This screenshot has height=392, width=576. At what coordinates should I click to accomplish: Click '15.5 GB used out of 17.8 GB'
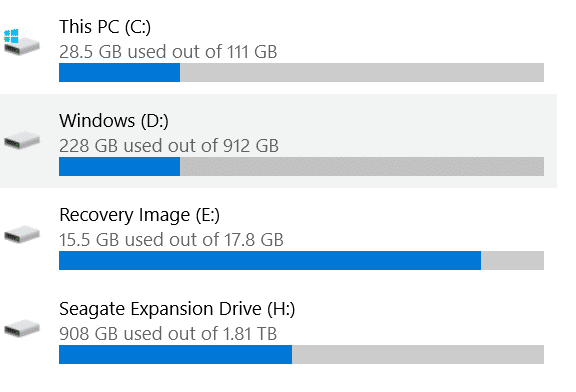[x=172, y=240]
